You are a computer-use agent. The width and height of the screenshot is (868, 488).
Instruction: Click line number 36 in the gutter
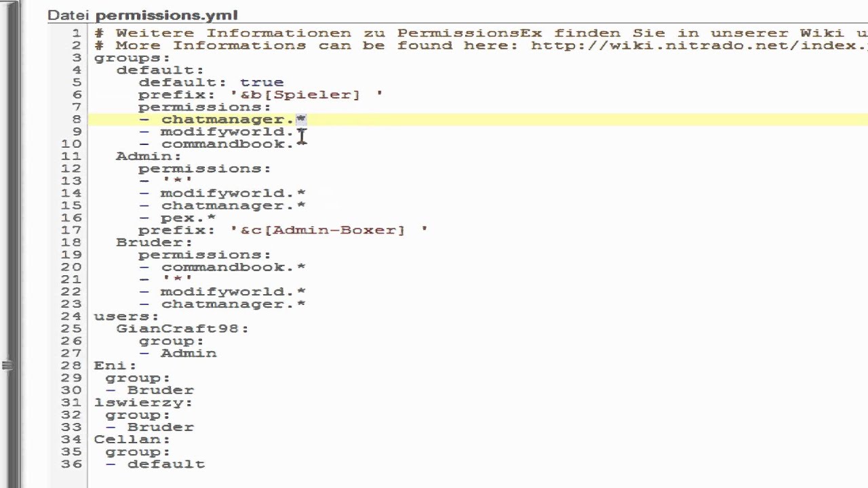pyautogui.click(x=71, y=464)
